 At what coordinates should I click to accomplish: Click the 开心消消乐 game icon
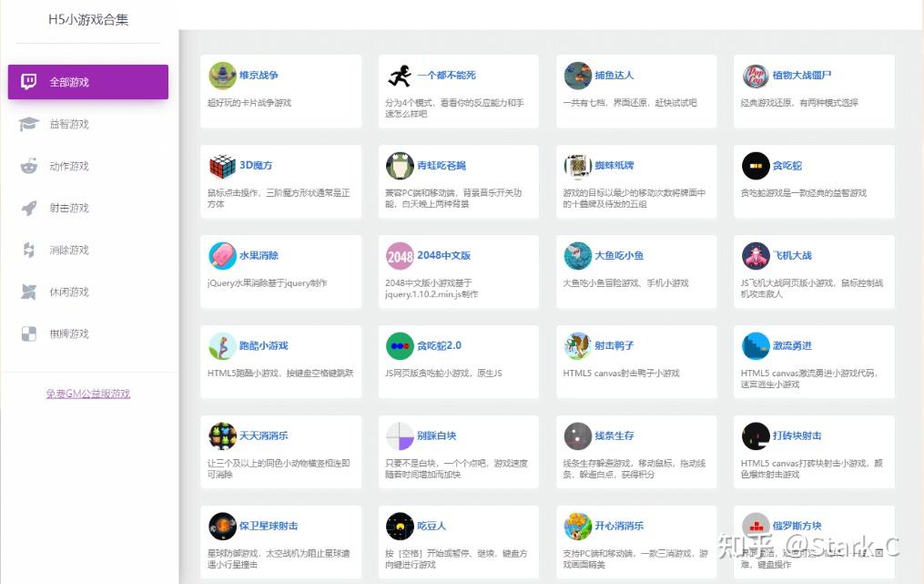pyautogui.click(x=578, y=527)
